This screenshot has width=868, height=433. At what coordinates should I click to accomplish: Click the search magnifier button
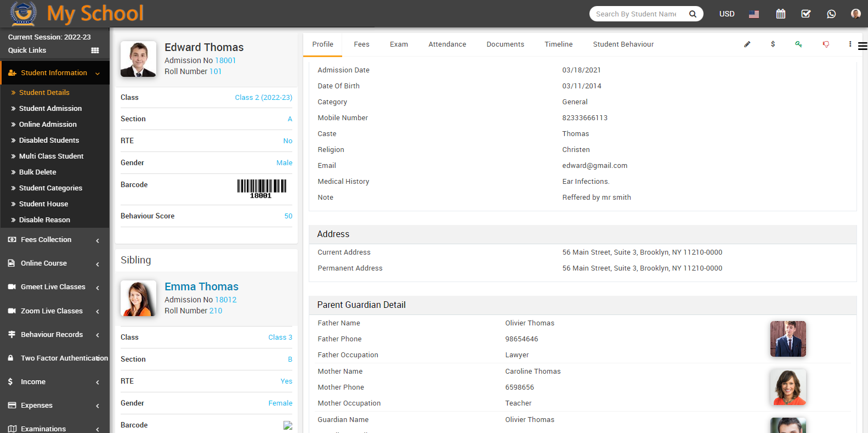693,14
